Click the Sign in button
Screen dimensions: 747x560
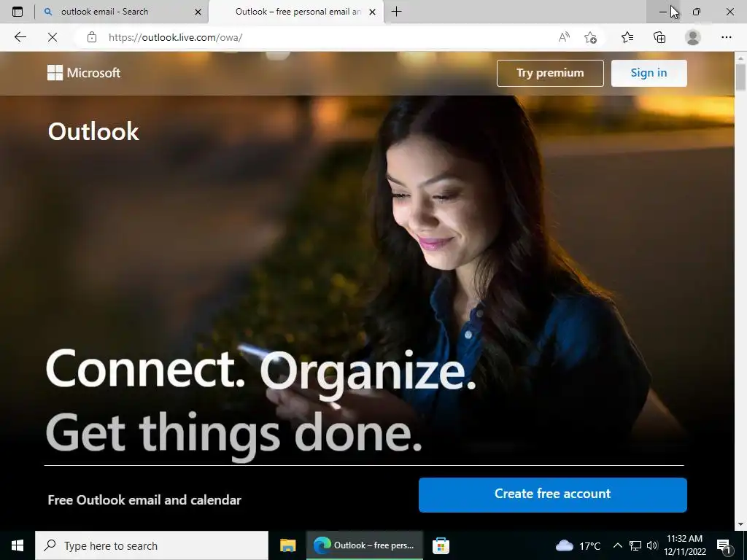649,73
